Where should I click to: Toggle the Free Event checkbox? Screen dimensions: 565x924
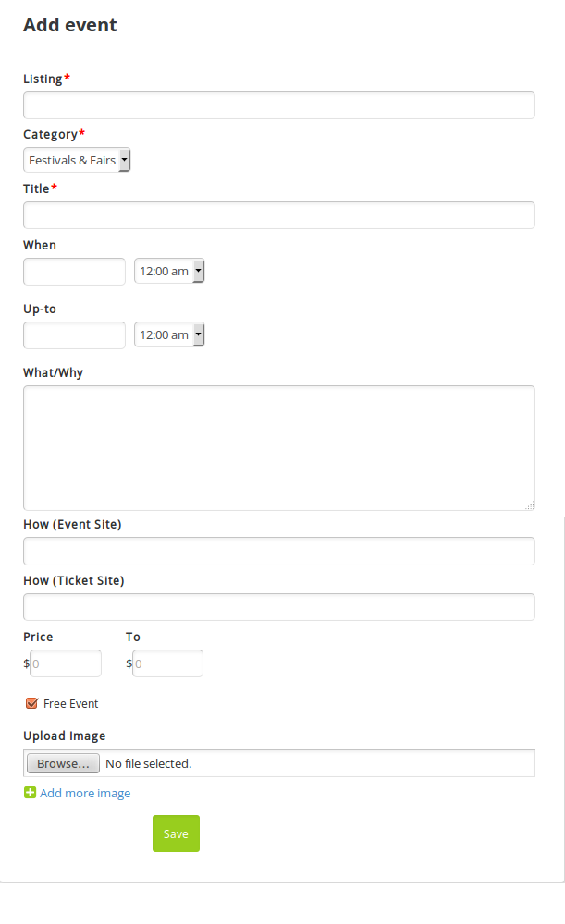[31, 704]
